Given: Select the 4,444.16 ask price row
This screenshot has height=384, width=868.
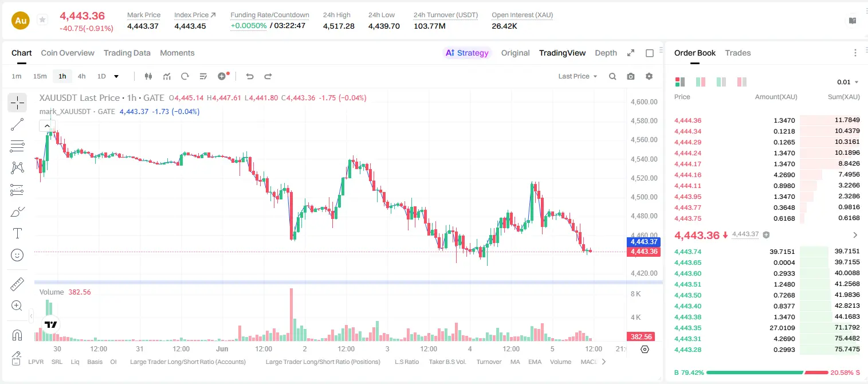Looking at the screenshot, I should (767, 175).
